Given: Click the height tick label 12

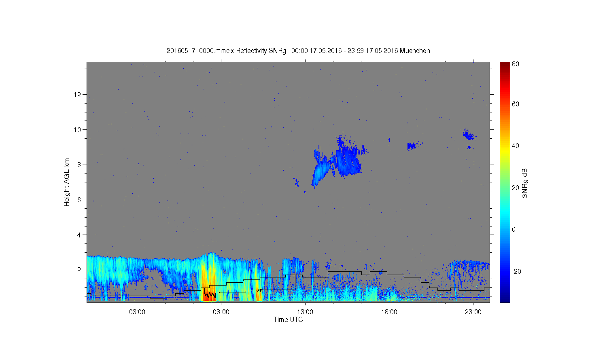Looking at the screenshot, I should point(78,95).
